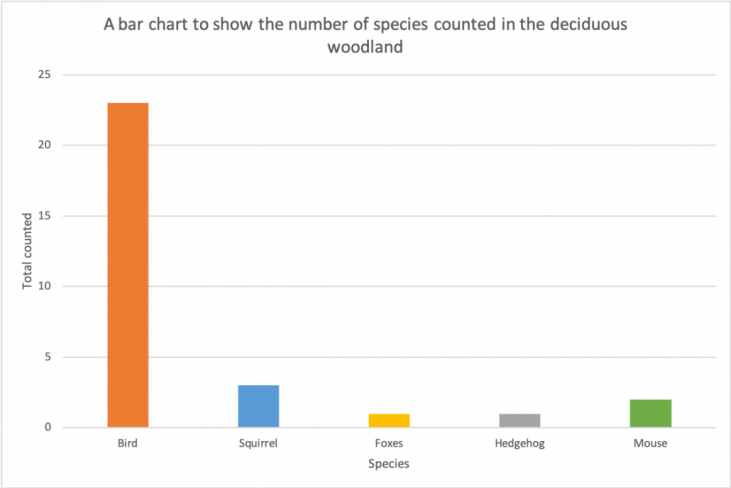Click the Mouse category label
Image resolution: width=731 pixels, height=488 pixels.
tap(650, 443)
